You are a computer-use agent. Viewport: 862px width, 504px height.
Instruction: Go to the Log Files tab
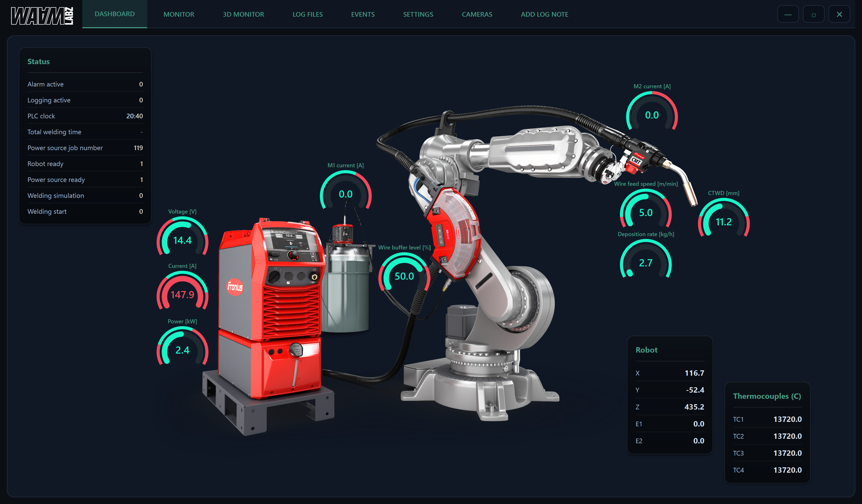point(307,14)
